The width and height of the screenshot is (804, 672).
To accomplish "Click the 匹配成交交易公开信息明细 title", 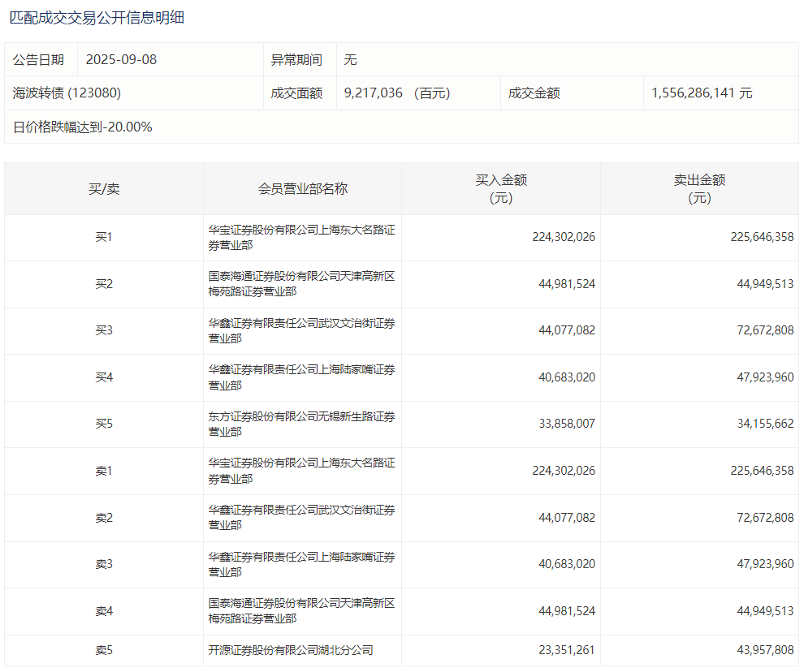I will click(x=97, y=17).
